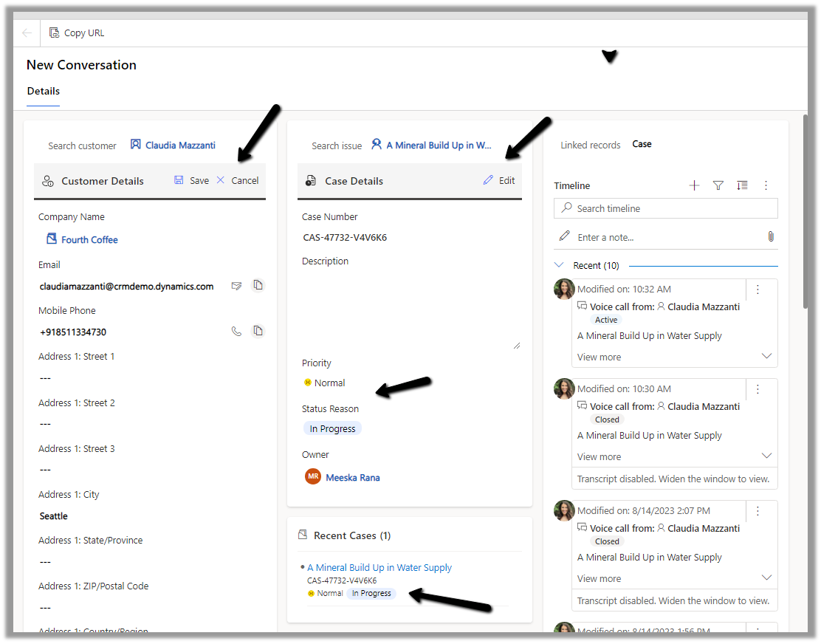Viewport: 821px width, 644px height.
Task: Copy the mobile phone number with copy icon
Action: [258, 332]
